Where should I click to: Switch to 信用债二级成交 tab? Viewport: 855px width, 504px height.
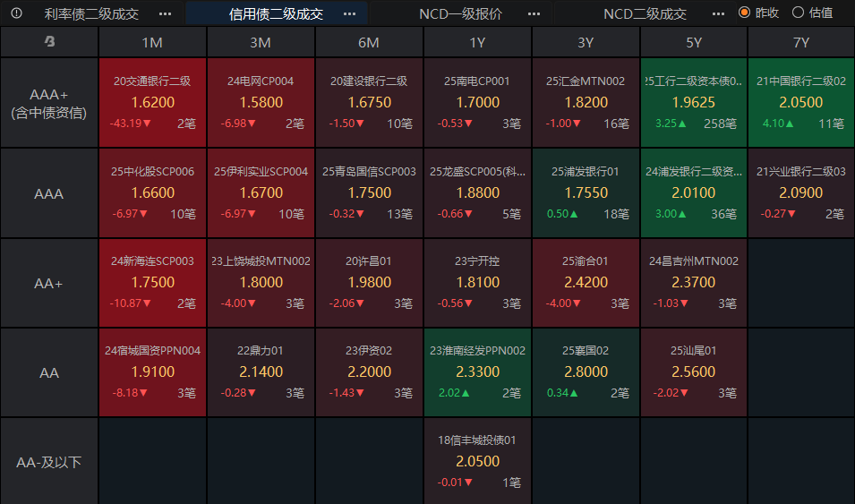pyautogui.click(x=276, y=13)
